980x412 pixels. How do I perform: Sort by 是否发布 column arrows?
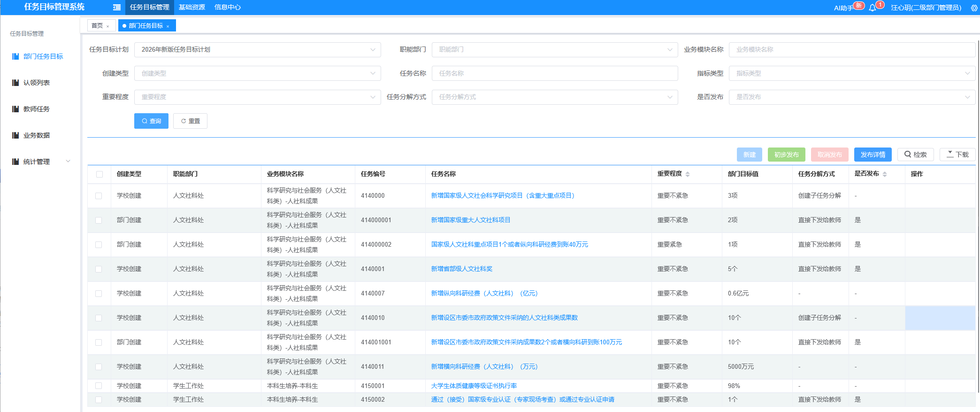click(885, 174)
